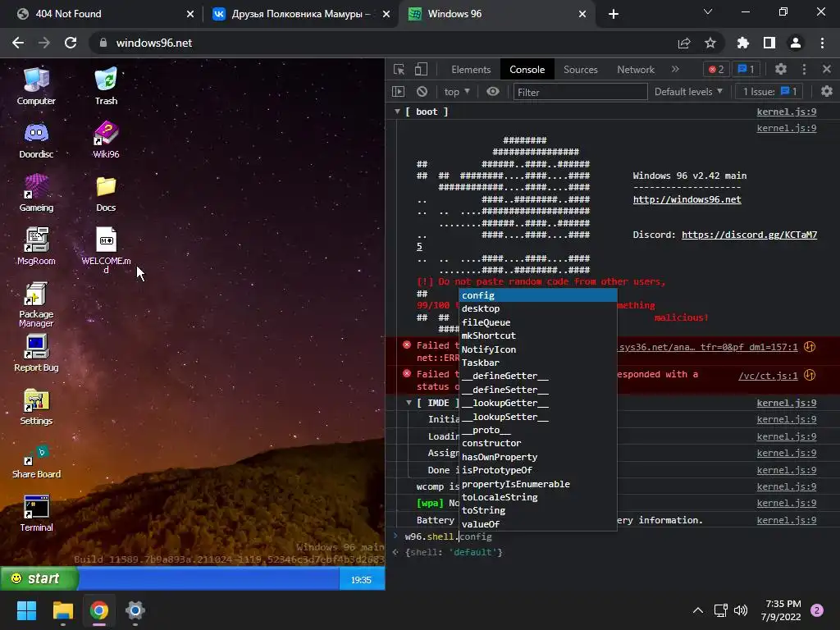The height and width of the screenshot is (630, 840).
Task: Collapse the [ boot ] log group
Action: coord(398,112)
